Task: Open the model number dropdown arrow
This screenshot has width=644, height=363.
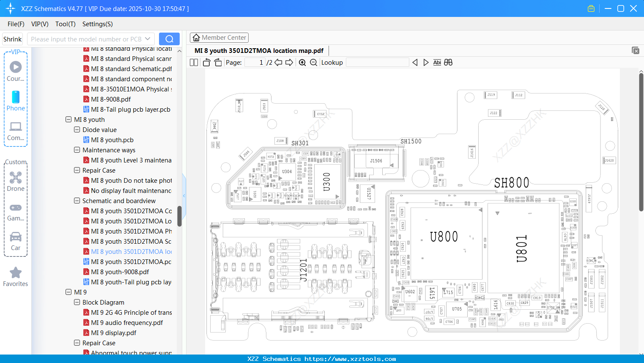Action: (147, 38)
